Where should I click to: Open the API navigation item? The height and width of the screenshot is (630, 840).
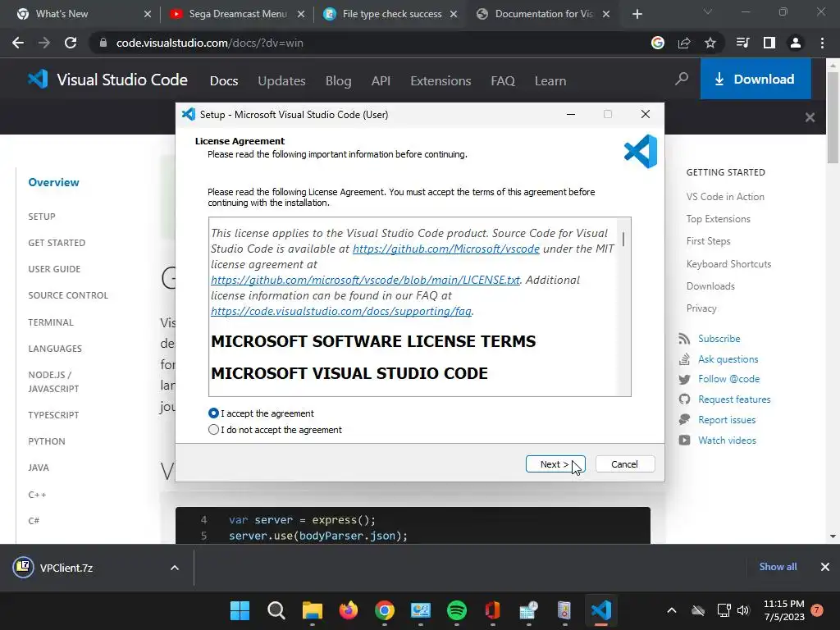click(x=381, y=81)
